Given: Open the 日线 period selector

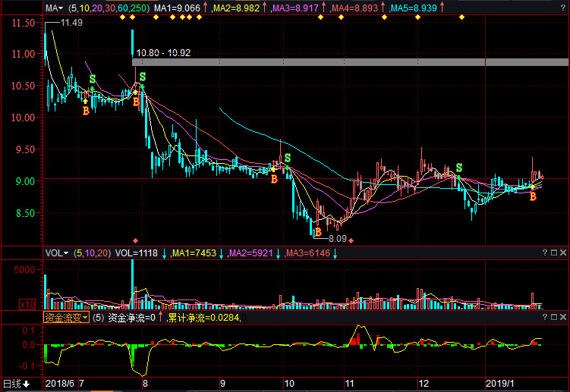Looking at the screenshot, I should [15, 384].
